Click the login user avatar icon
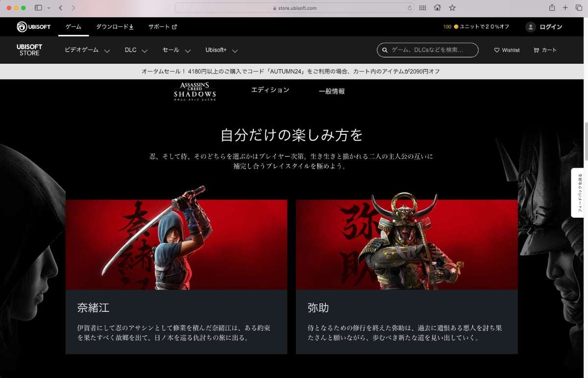588x378 pixels. (531, 27)
